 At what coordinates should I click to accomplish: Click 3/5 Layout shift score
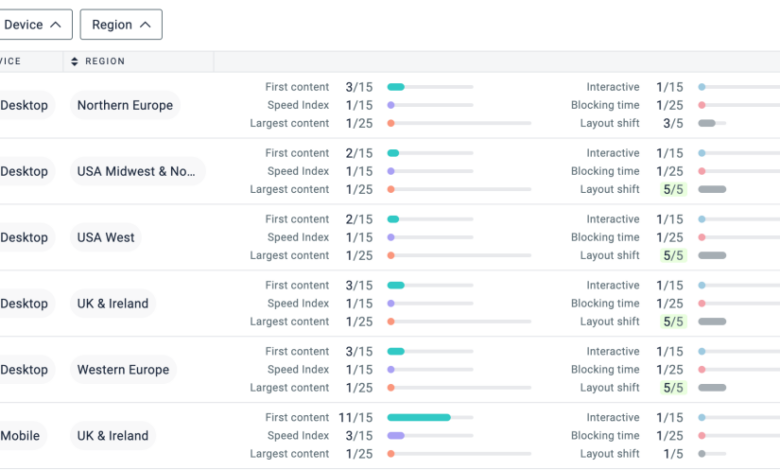(673, 123)
